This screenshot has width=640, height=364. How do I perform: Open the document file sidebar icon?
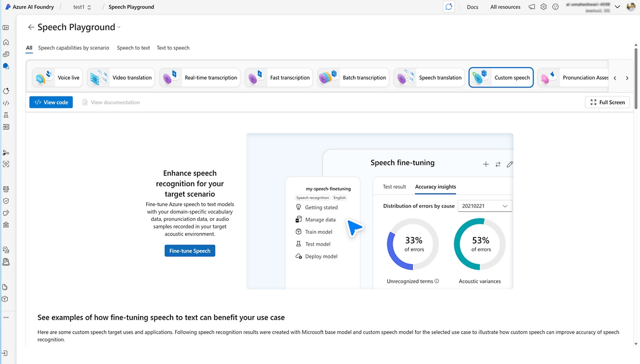pyautogui.click(x=5, y=287)
